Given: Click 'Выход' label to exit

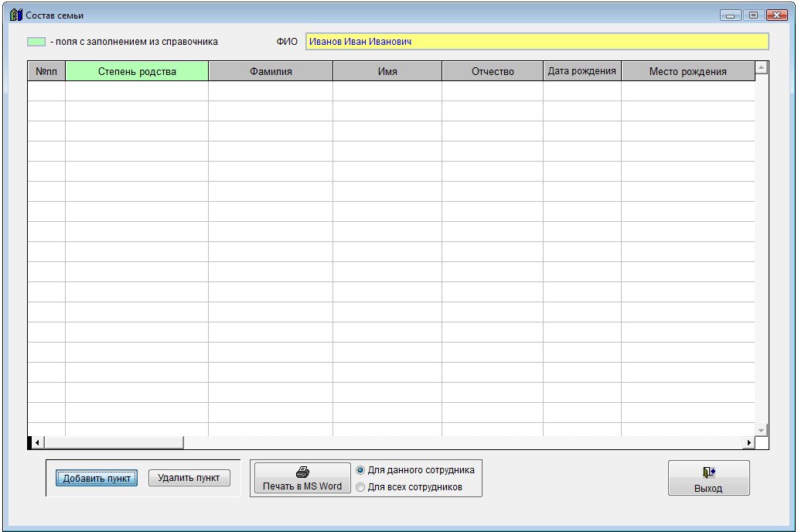Looking at the screenshot, I should point(708,488).
